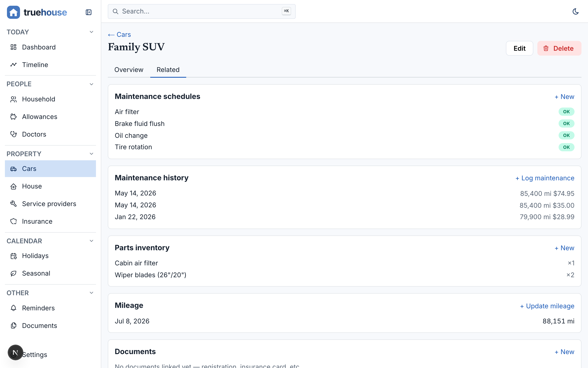Go back via the Cars link
The height and width of the screenshot is (368, 588).
point(119,35)
